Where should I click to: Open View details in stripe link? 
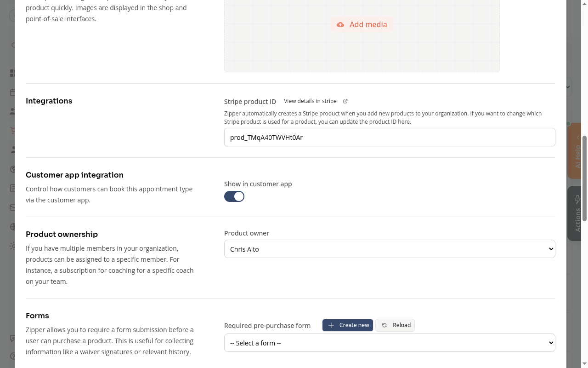[310, 101]
